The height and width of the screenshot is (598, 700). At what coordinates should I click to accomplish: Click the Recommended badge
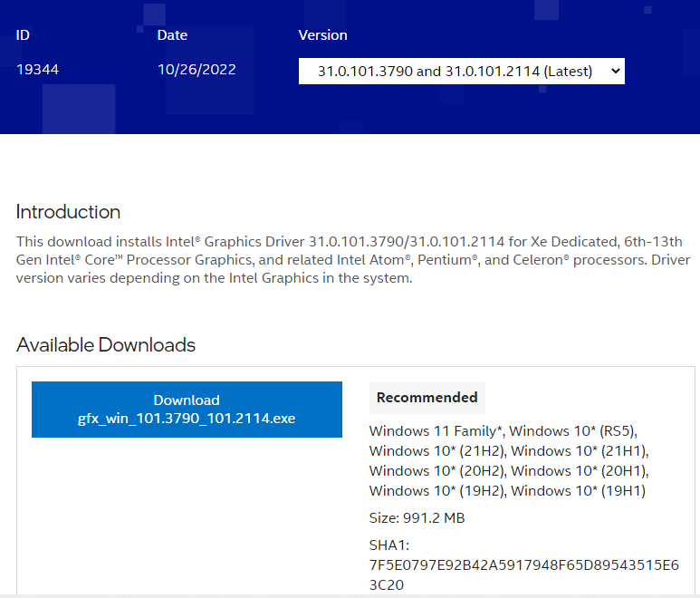(x=427, y=398)
